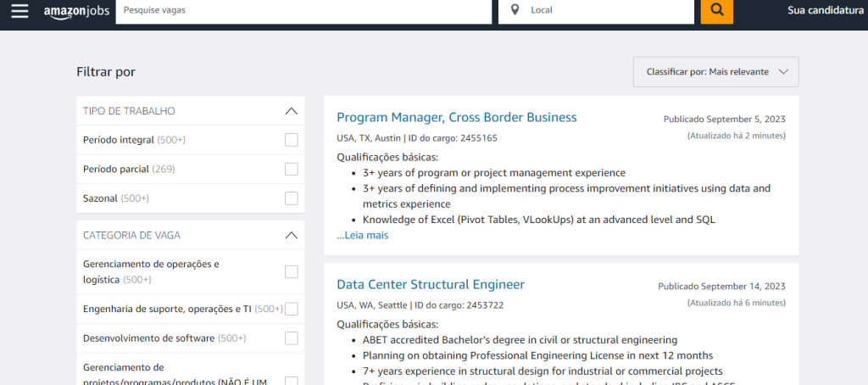Click 'Período parcial' filter label
Screen dimensions: 868x385
click(x=116, y=169)
